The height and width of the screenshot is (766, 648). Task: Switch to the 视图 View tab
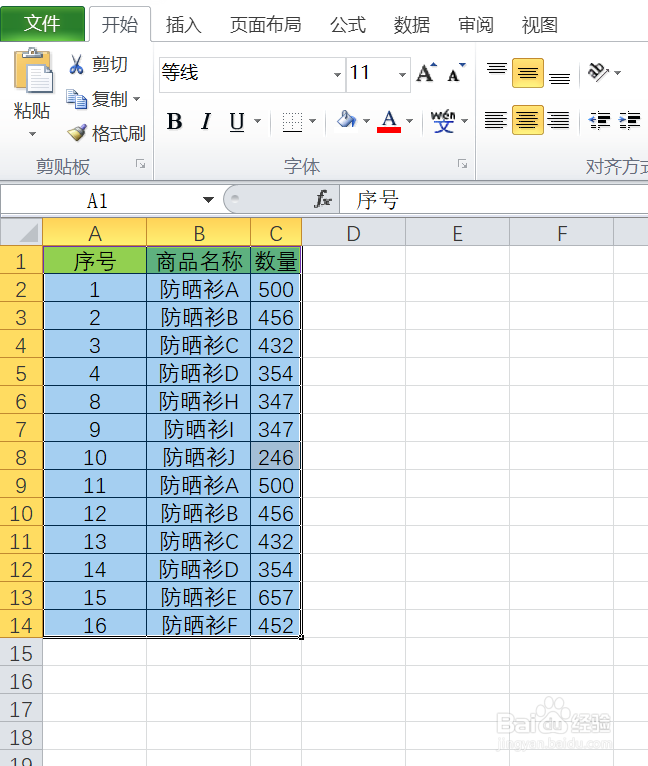click(x=540, y=24)
